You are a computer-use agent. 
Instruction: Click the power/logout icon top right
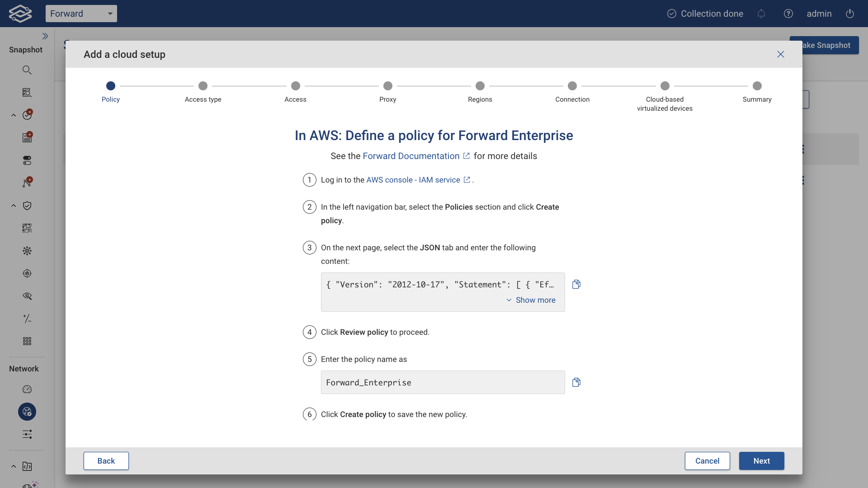[849, 14]
